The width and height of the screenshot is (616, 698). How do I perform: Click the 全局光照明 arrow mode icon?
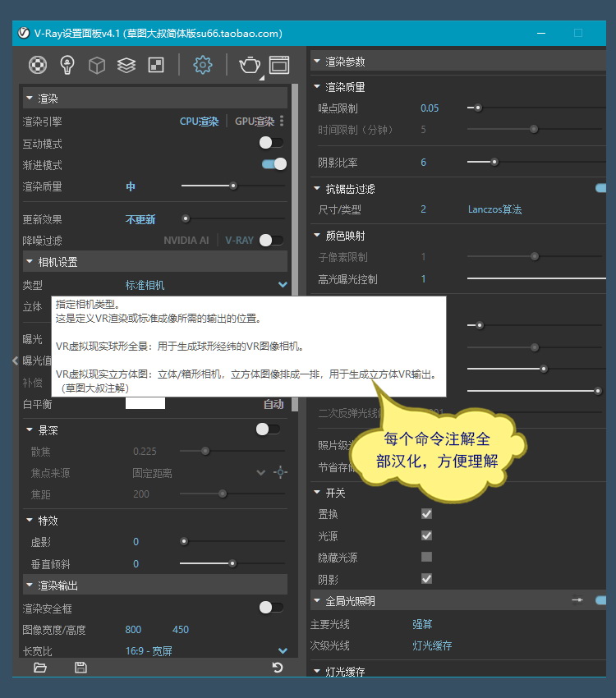[577, 600]
